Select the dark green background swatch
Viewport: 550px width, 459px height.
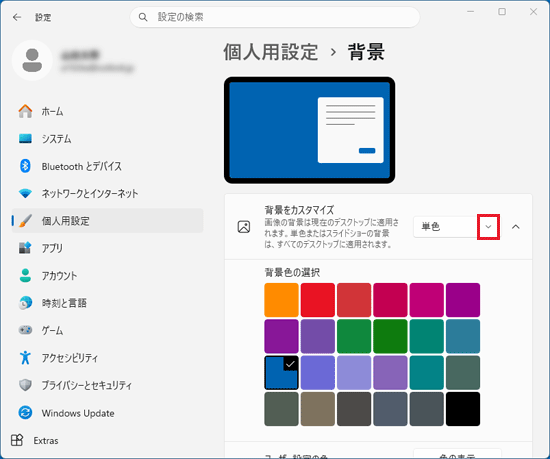(x=390, y=336)
